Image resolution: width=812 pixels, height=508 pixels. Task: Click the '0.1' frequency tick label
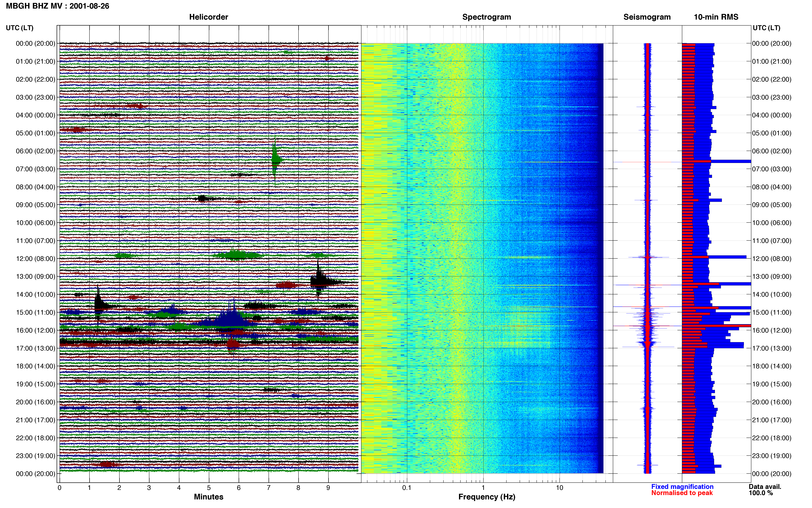[407, 487]
